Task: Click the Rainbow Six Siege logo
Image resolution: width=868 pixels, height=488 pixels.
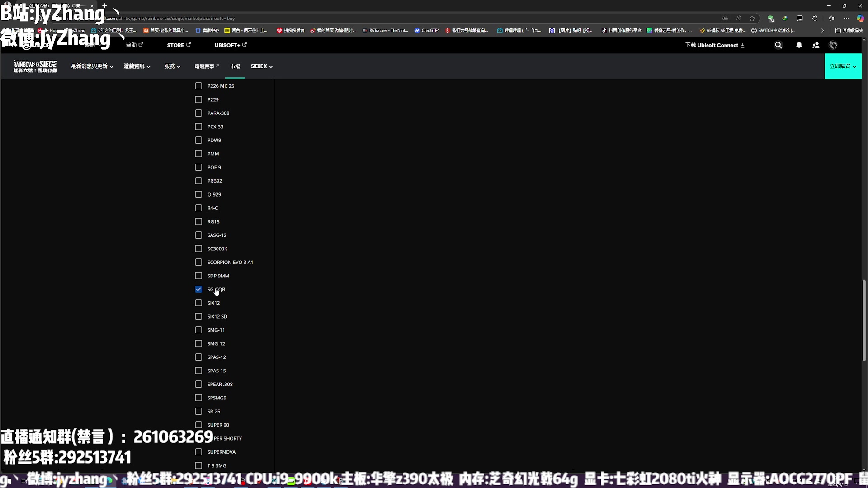Action: 35,66
